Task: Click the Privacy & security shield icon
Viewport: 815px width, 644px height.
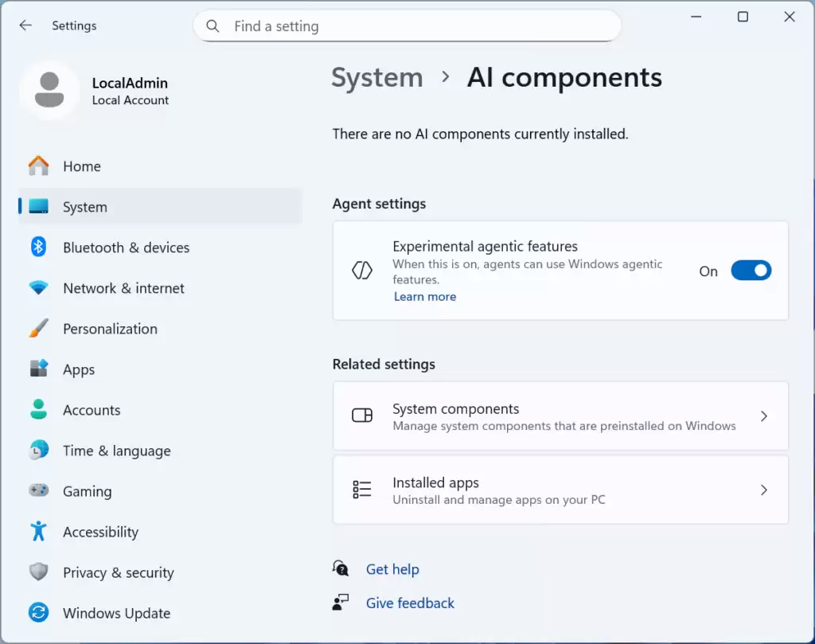Action: 38,572
